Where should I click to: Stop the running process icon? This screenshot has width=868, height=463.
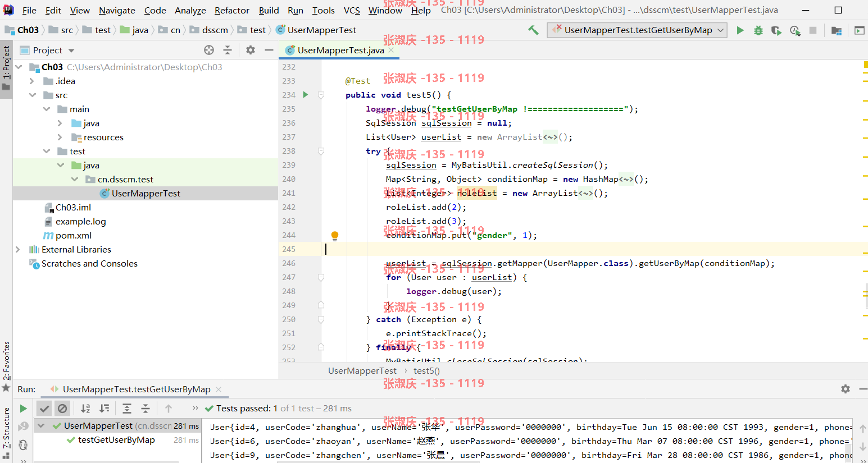click(813, 30)
